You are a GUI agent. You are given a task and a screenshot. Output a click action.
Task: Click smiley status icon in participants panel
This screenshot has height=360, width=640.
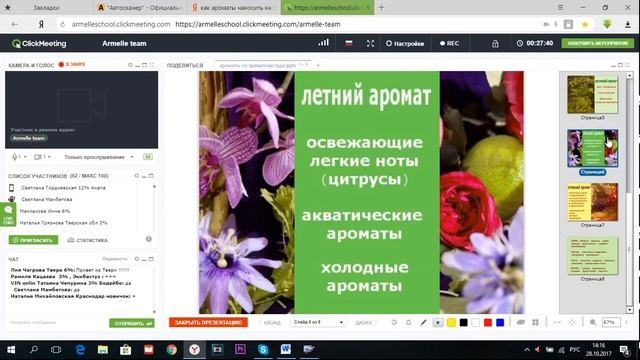pos(149,239)
